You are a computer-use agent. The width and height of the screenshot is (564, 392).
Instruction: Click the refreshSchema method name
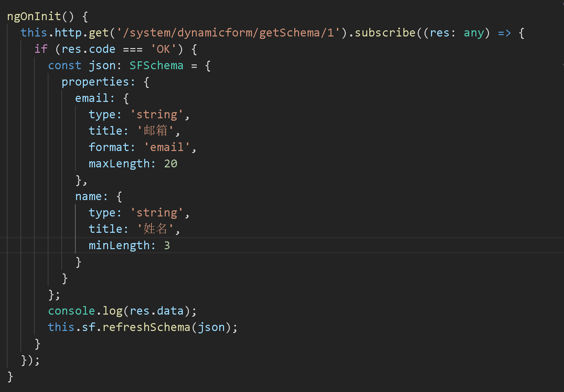(x=147, y=327)
